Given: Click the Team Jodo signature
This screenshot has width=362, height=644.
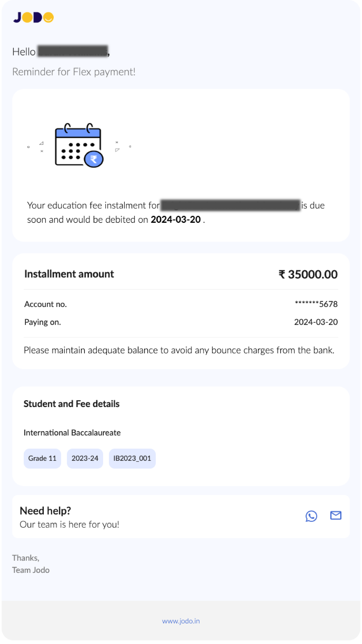Looking at the screenshot, I should point(31,570).
